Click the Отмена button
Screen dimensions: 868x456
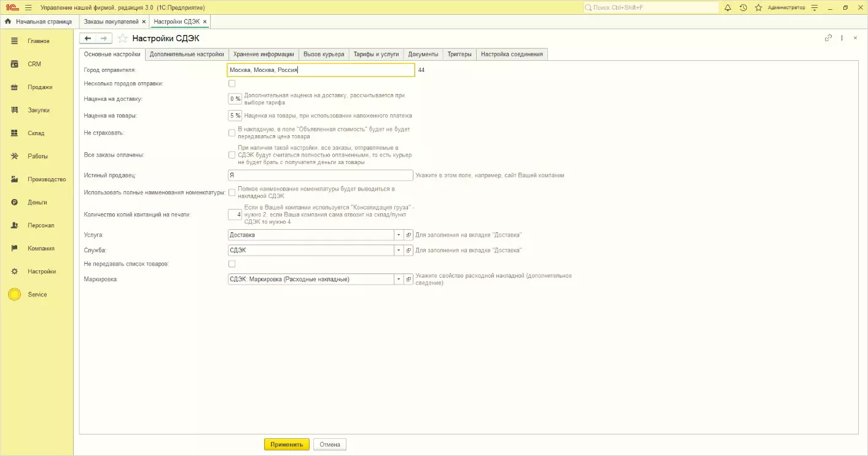330,444
